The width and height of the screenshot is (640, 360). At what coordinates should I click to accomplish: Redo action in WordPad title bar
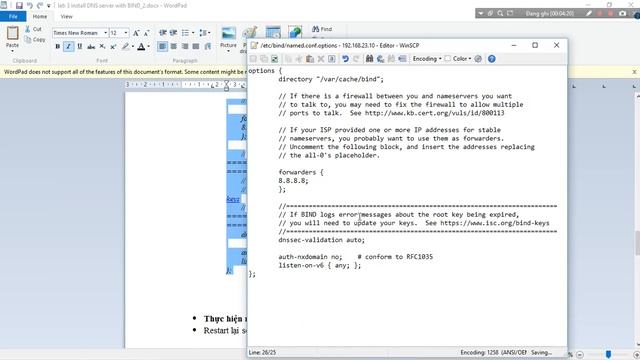(40, 5)
